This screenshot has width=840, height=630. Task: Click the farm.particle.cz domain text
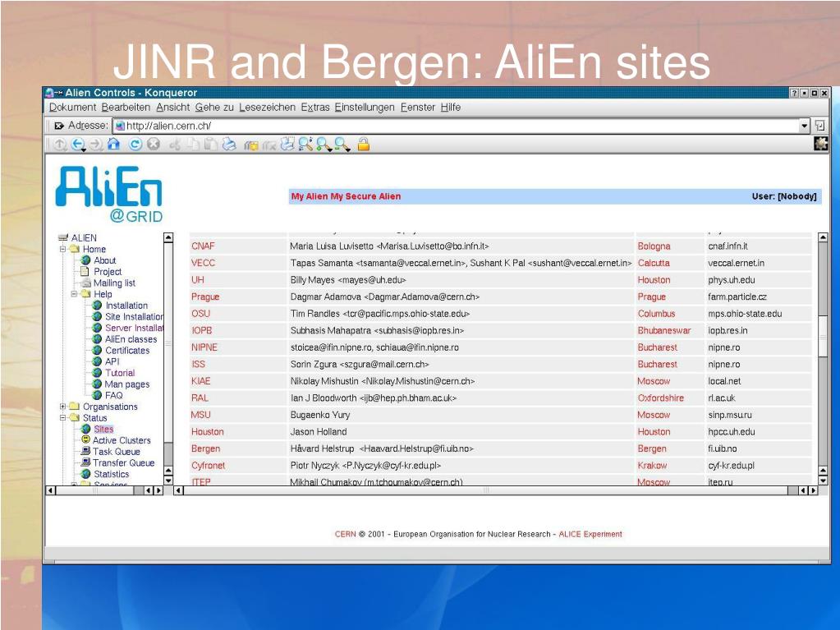(x=737, y=297)
